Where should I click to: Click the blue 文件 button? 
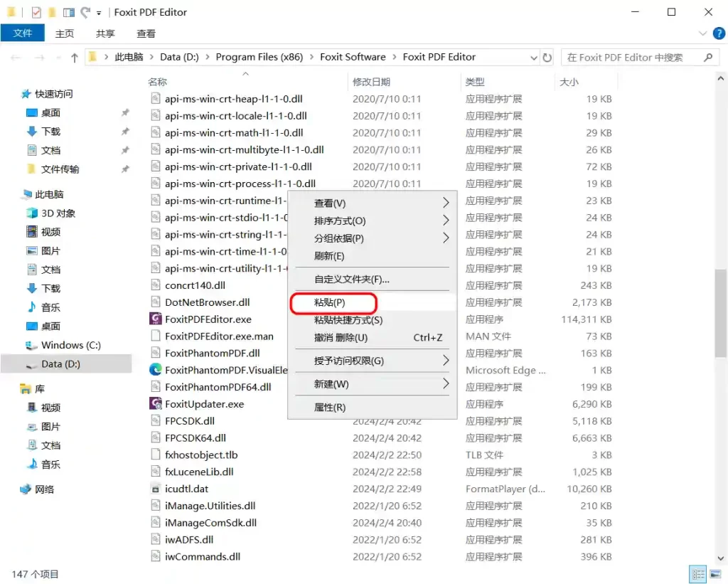click(x=23, y=33)
